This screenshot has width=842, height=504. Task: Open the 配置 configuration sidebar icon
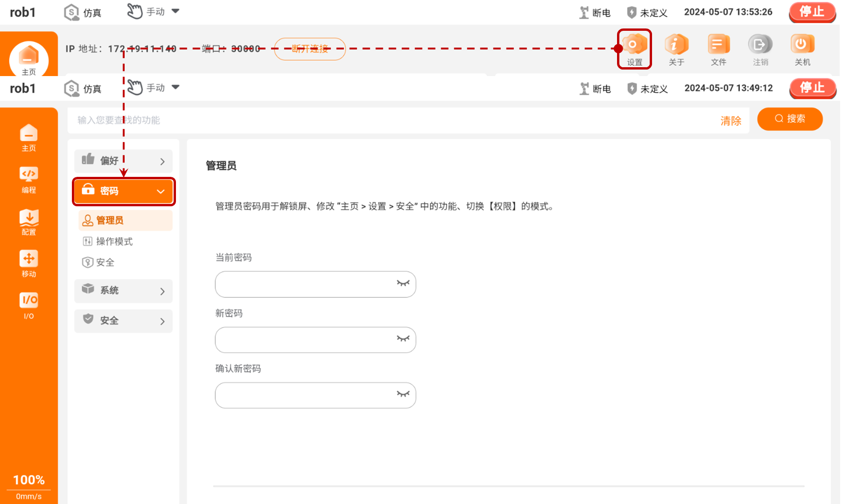coord(28,222)
